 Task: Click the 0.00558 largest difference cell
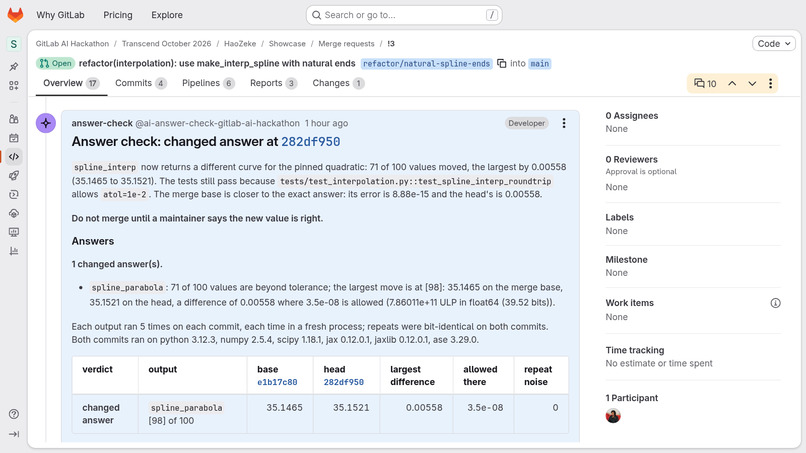pos(417,414)
